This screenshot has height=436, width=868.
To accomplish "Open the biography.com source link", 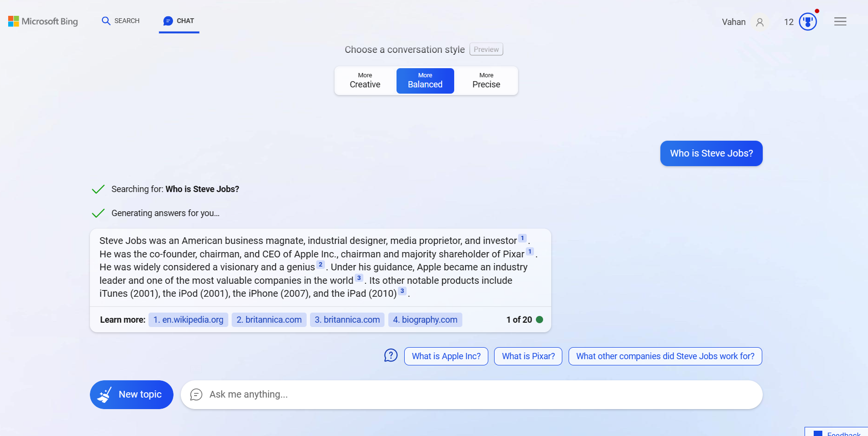I will [x=425, y=320].
